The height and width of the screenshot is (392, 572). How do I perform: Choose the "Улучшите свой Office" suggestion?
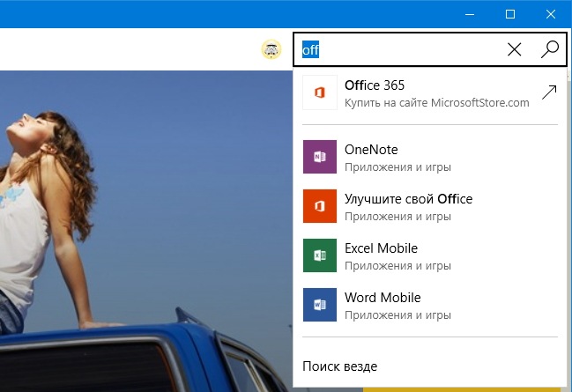pyautogui.click(x=409, y=199)
